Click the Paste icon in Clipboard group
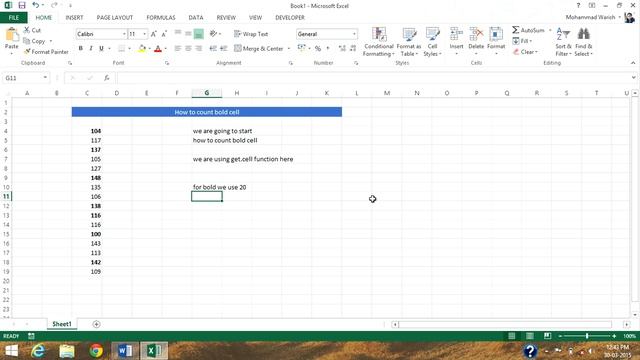 click(11, 35)
